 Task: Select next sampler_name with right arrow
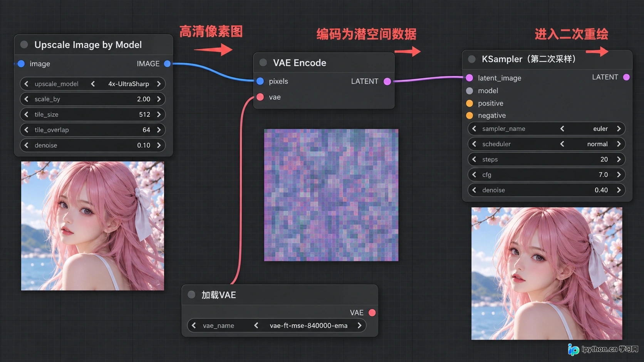pyautogui.click(x=619, y=128)
